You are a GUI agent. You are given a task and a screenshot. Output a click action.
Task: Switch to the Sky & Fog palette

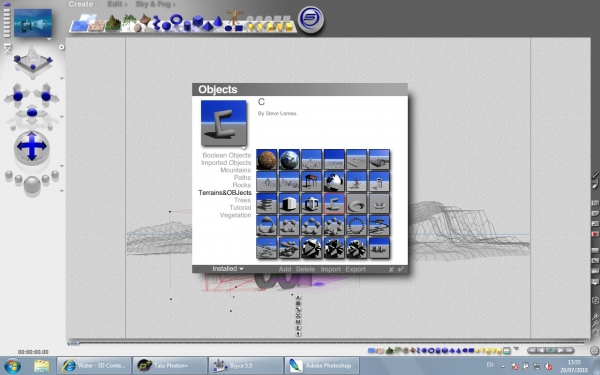(155, 4)
